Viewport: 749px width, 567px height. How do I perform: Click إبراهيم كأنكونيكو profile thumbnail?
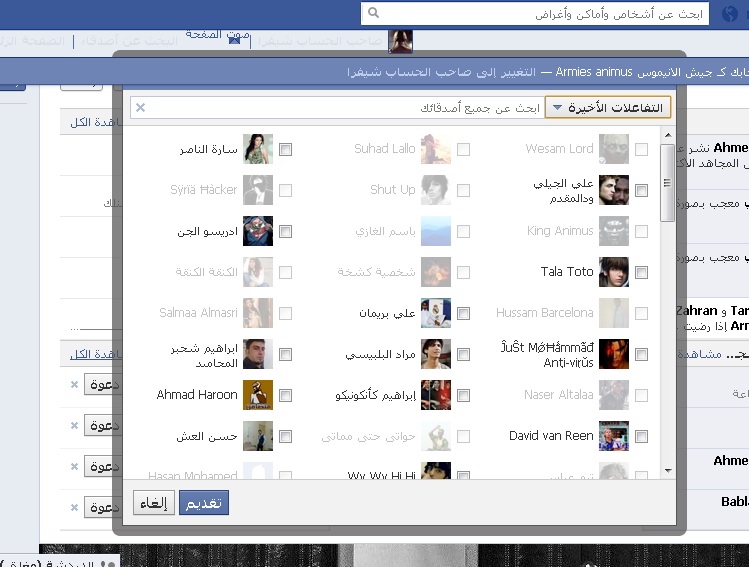point(436,395)
